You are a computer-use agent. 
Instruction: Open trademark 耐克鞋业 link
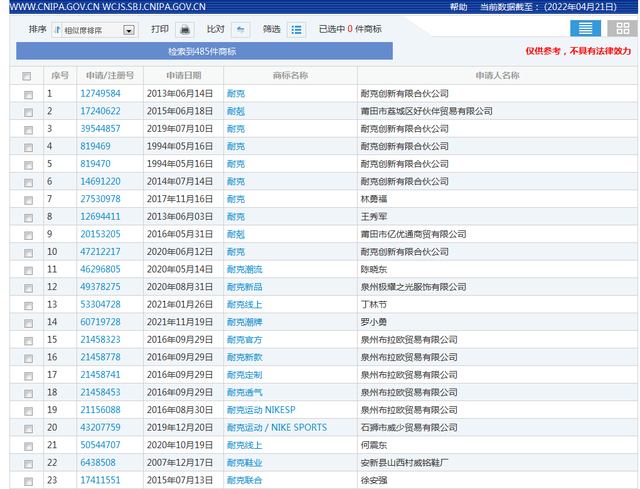[x=244, y=463]
